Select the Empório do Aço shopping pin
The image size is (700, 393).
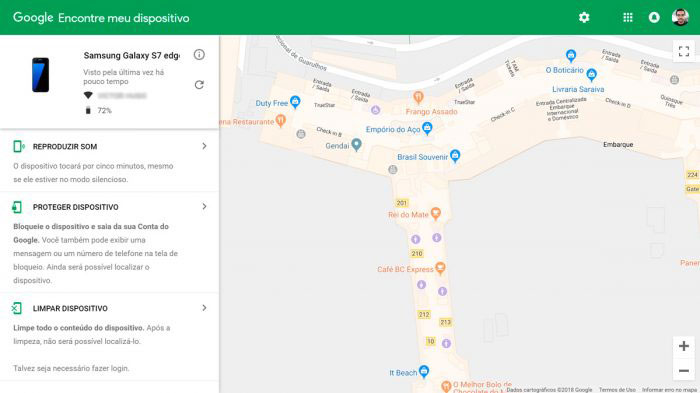click(x=427, y=128)
